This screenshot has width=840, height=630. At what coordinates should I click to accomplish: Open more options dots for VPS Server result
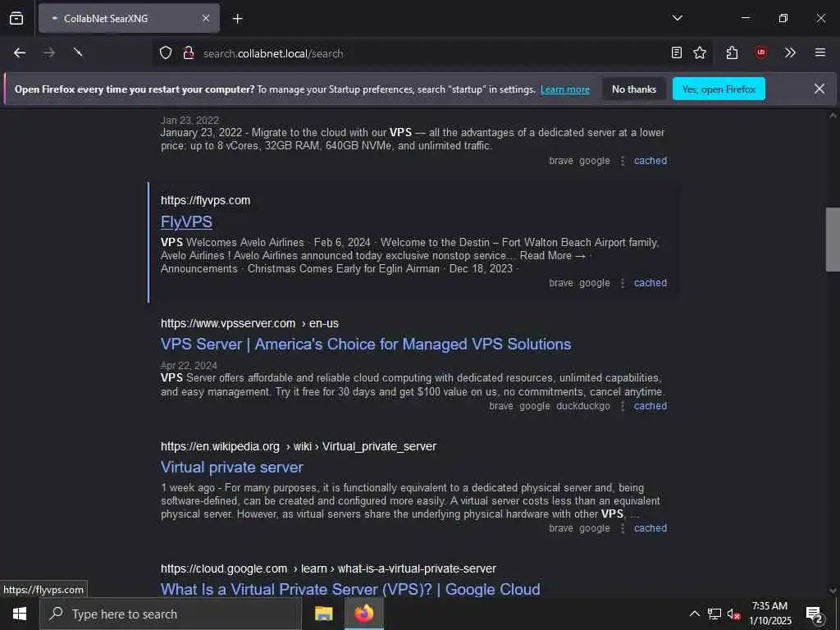coord(623,406)
